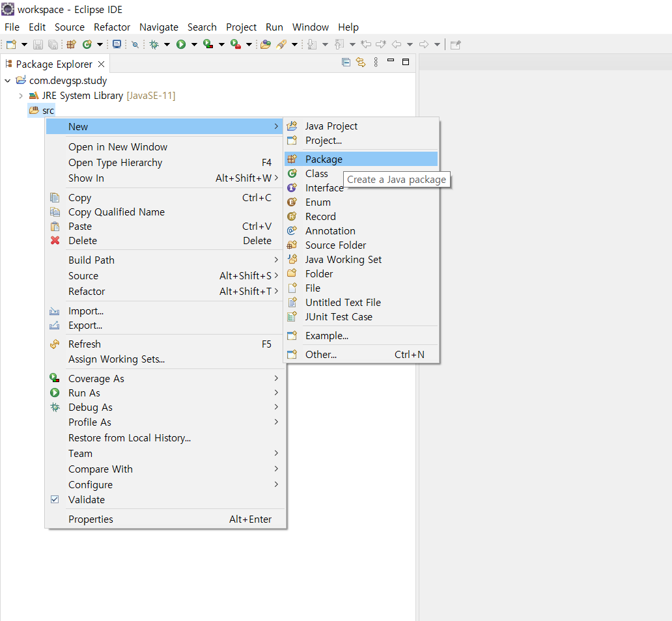Open the Refactor menu in menu bar

(112, 27)
